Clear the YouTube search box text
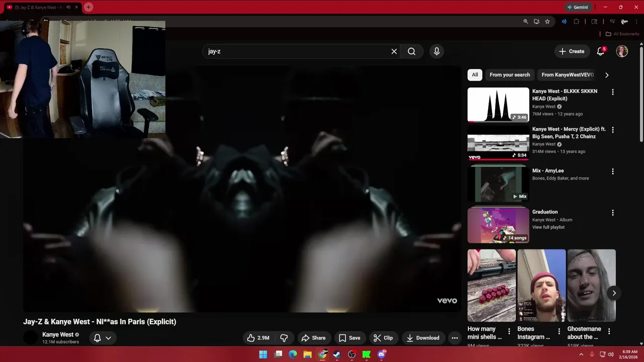The height and width of the screenshot is (362, 644). tap(394, 51)
